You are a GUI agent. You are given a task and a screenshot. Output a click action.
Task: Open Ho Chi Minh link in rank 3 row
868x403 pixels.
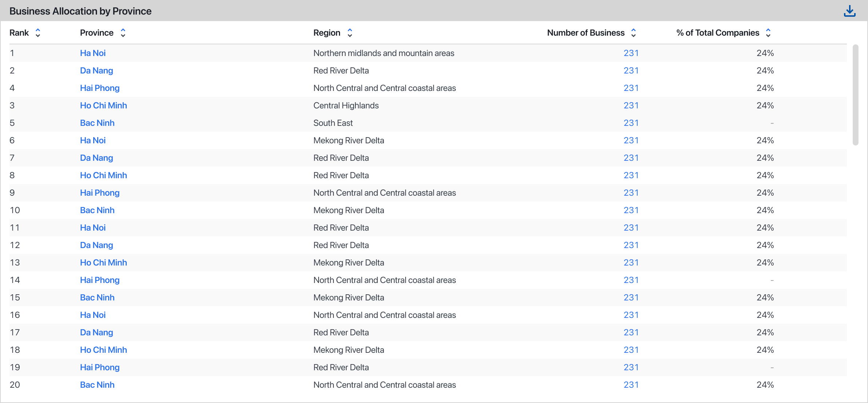click(103, 105)
